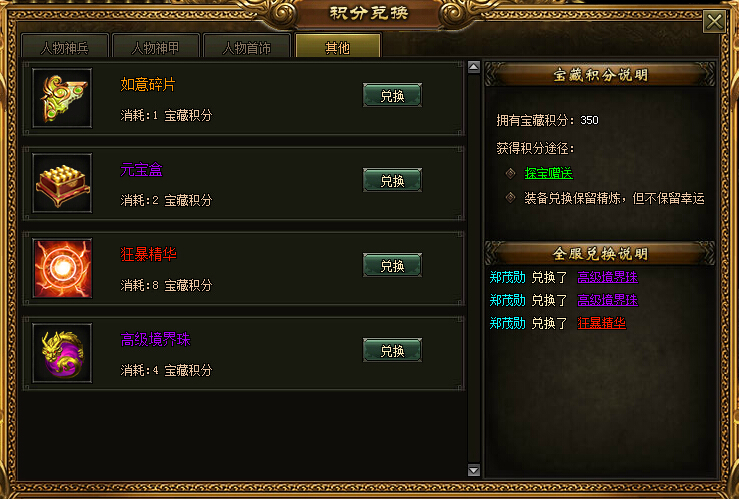Image resolution: width=739 pixels, height=499 pixels.
Task: Click the scrollbar up arrow
Action: (x=474, y=67)
